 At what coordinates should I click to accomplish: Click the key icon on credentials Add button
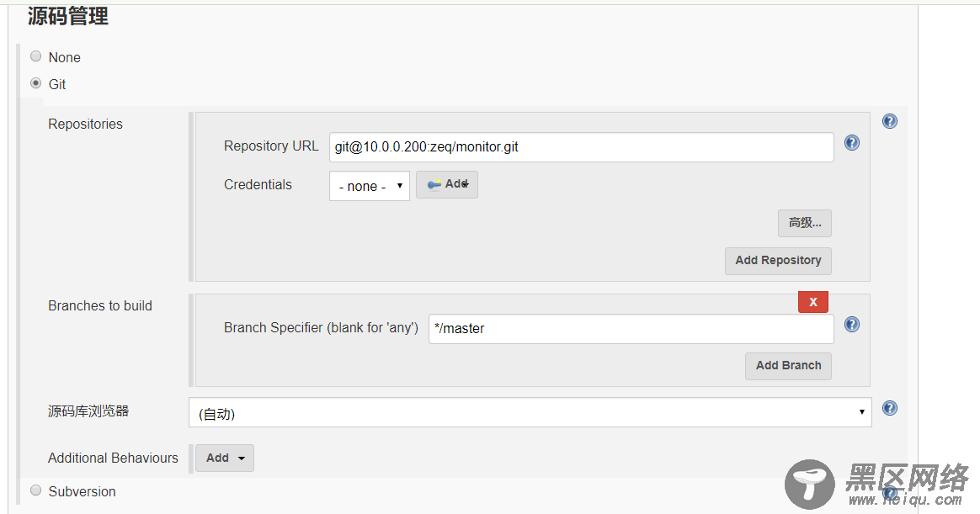tap(434, 184)
